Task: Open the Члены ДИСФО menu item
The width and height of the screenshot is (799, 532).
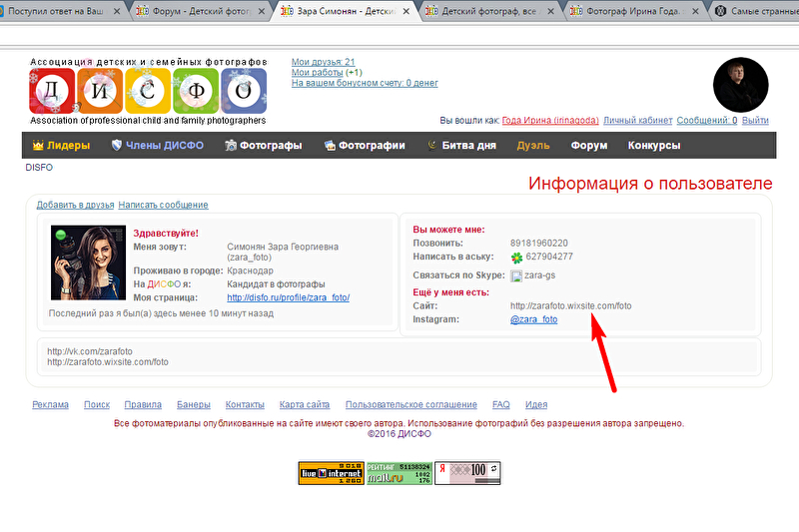Action: pos(158,146)
